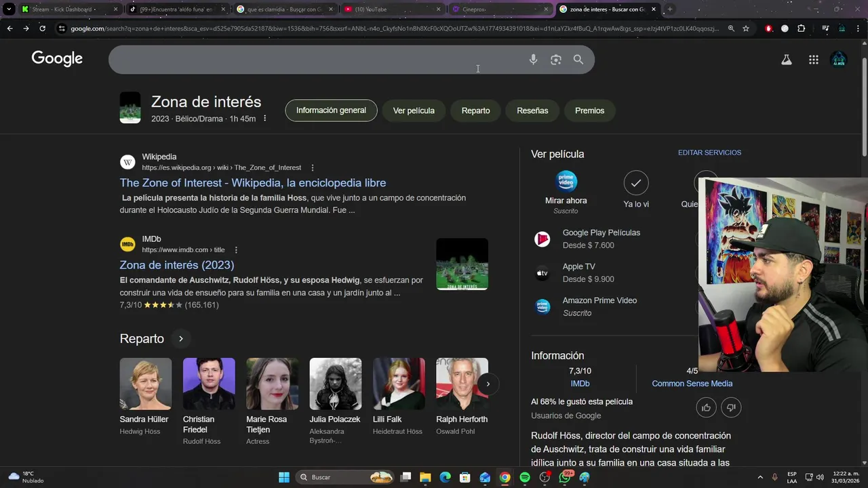Open the taskbar clock and date
Image resolution: width=868 pixels, height=488 pixels.
(846, 477)
